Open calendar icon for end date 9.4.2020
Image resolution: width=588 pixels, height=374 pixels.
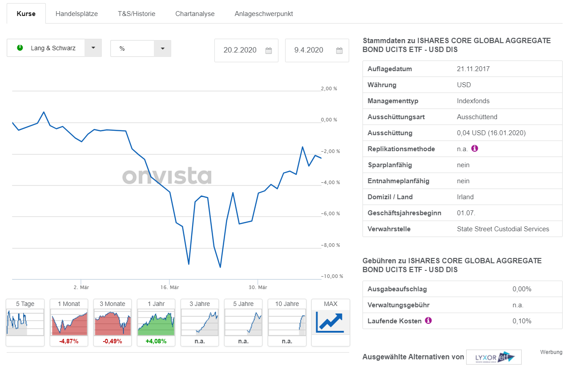pyautogui.click(x=339, y=51)
